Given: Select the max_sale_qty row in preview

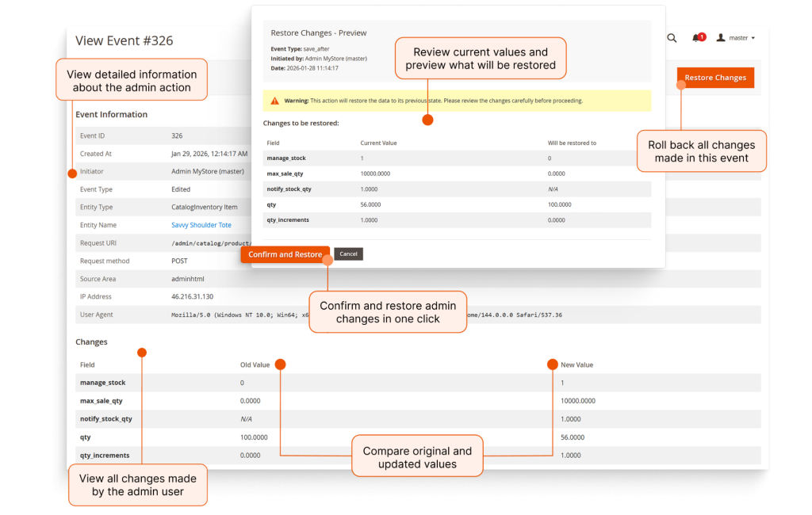Looking at the screenshot, I should 457,174.
